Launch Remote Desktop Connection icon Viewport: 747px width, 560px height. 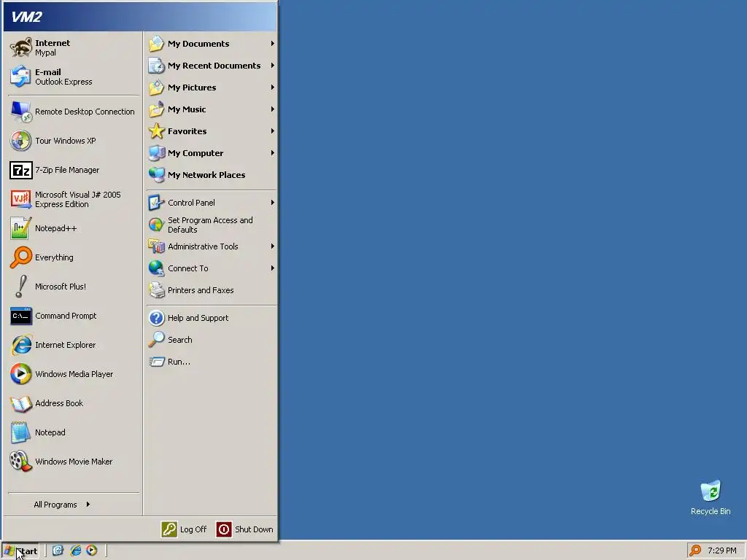point(21,112)
